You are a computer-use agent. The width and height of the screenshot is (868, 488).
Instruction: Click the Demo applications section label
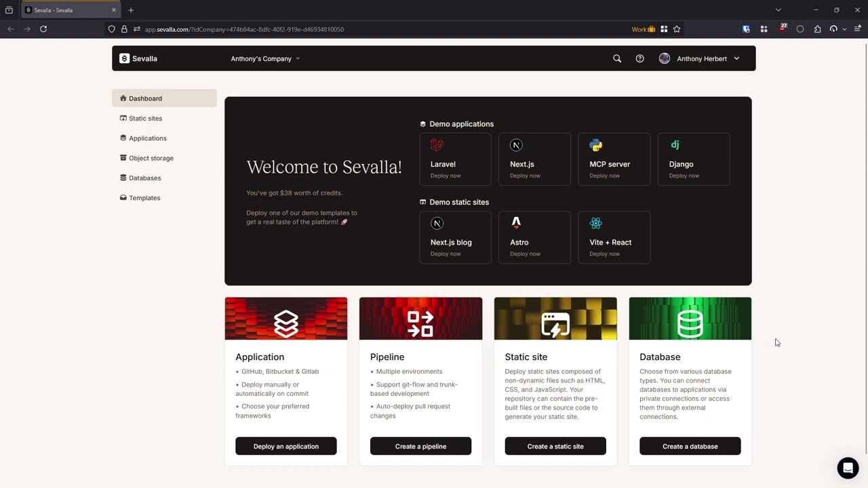[461, 124]
